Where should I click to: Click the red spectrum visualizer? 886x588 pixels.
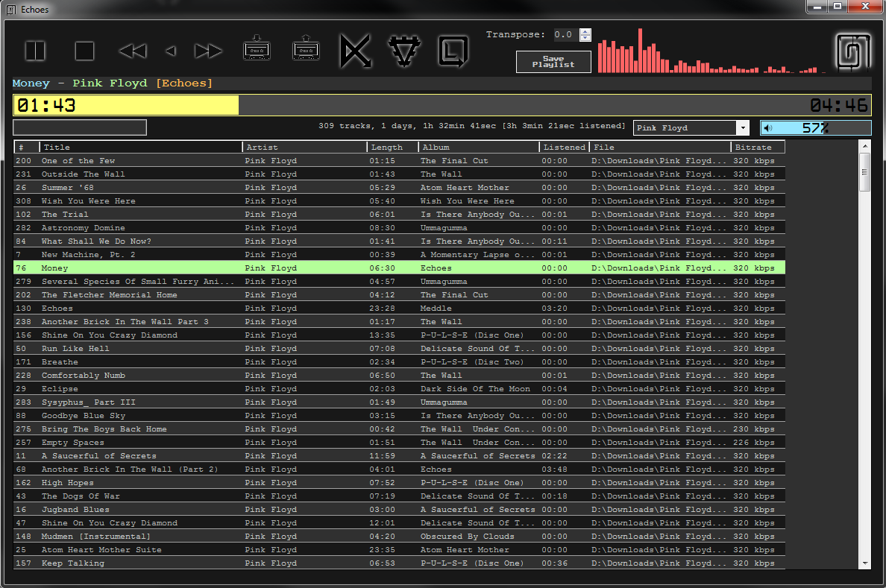pos(712,51)
